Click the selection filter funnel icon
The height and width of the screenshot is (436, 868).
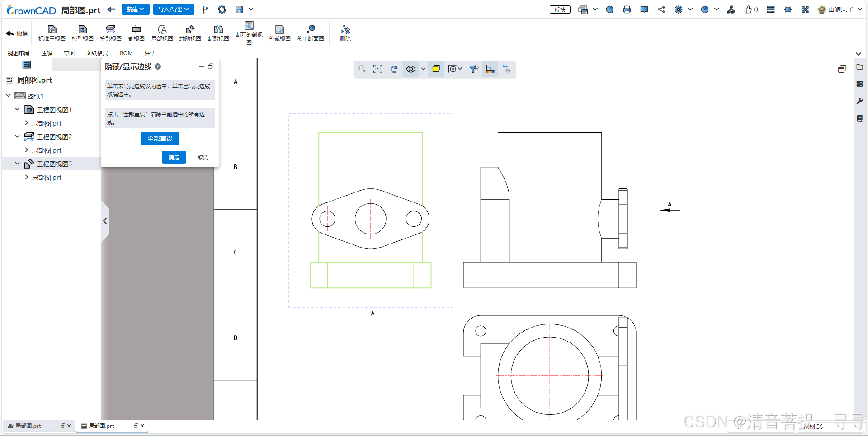tap(474, 69)
